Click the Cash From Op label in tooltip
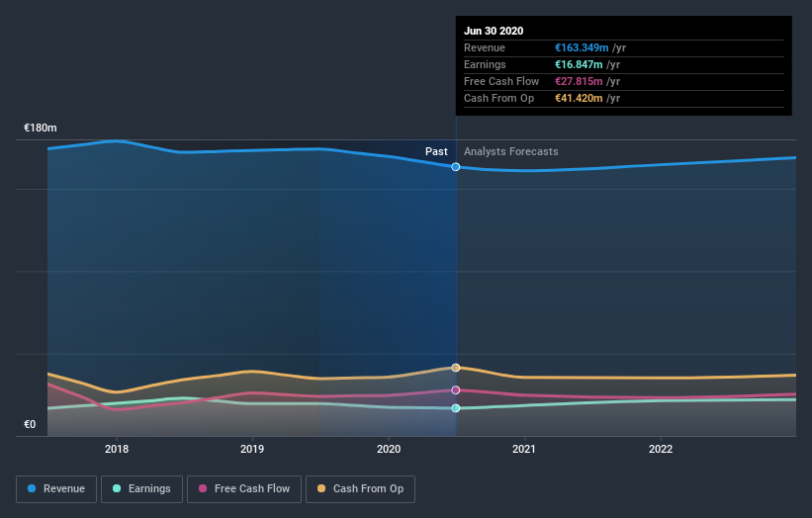Screen dimensions: 812x518 coord(498,98)
